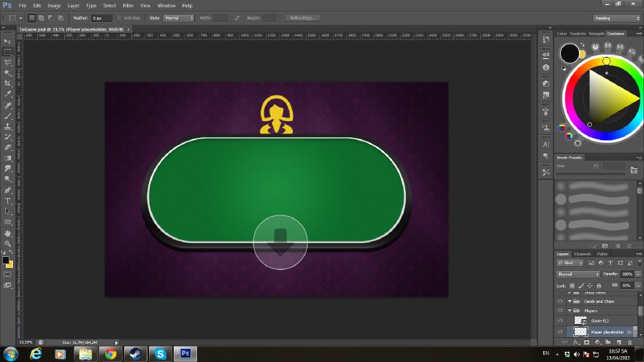Toggle visibility of down-512 layer
The height and width of the screenshot is (362, 644).
pyautogui.click(x=561, y=320)
